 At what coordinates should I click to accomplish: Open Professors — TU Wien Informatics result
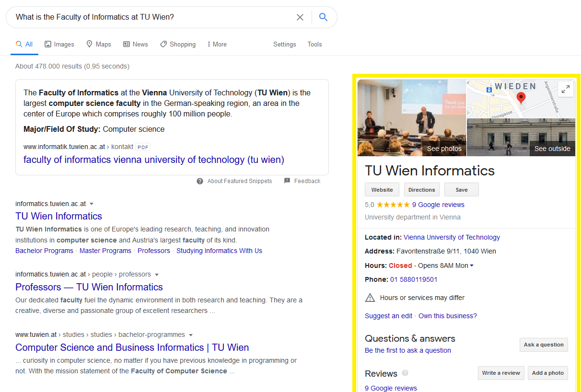click(89, 287)
